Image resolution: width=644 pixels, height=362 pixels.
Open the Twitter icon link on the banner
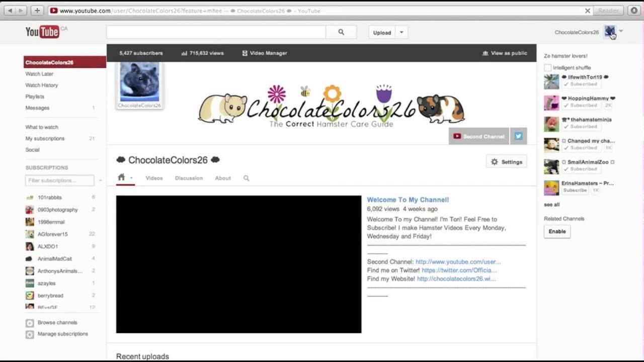tap(518, 136)
